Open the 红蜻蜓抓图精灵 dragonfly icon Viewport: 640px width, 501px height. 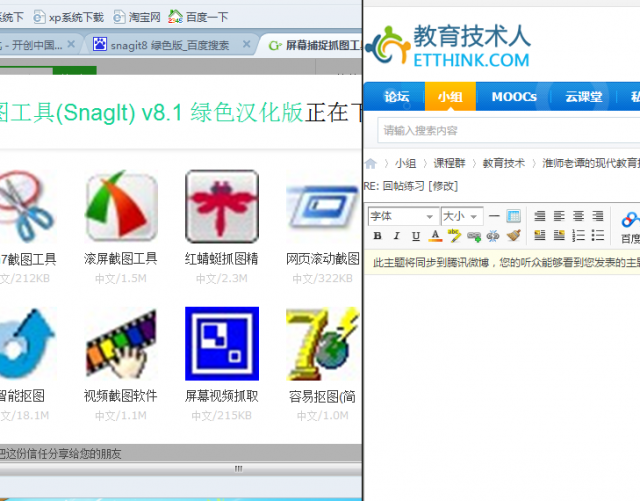[221, 207]
